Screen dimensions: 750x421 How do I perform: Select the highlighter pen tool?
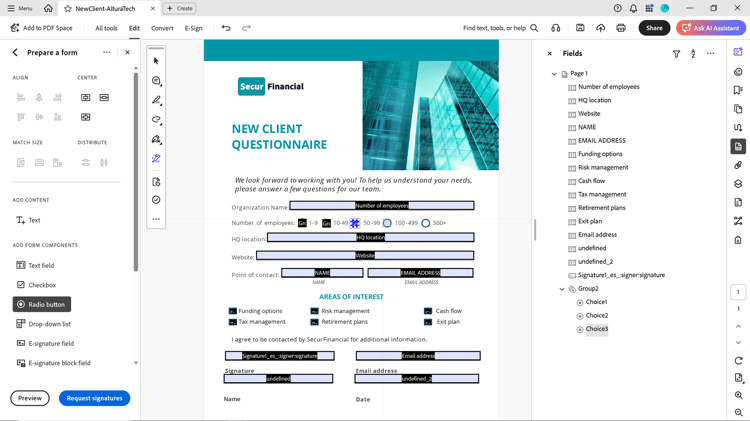(156, 100)
